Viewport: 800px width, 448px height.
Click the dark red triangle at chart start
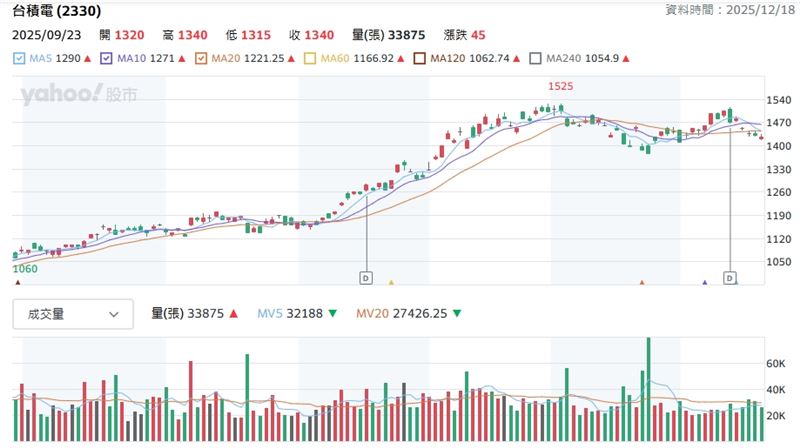[x=17, y=283]
